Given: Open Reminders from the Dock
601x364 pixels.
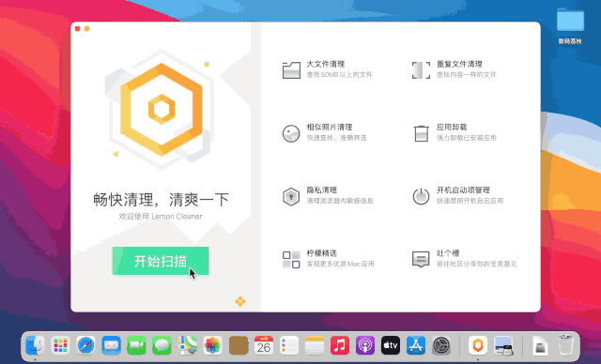Looking at the screenshot, I should (x=289, y=345).
